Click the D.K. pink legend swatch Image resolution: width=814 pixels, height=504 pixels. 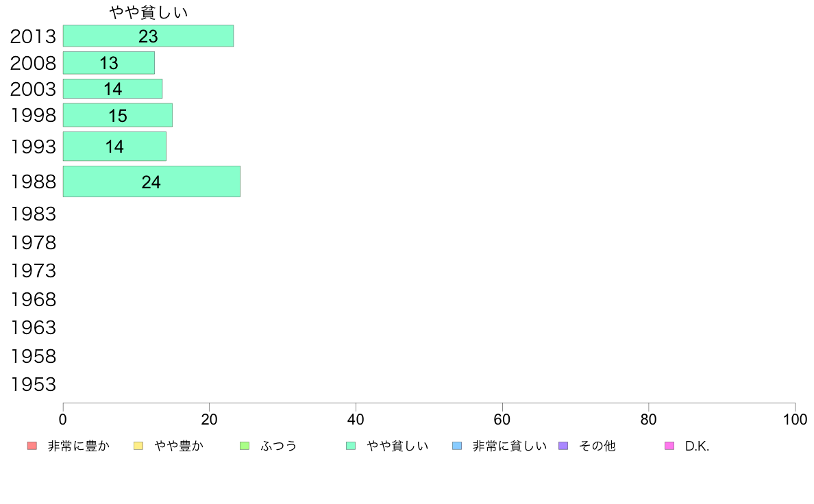(x=669, y=446)
